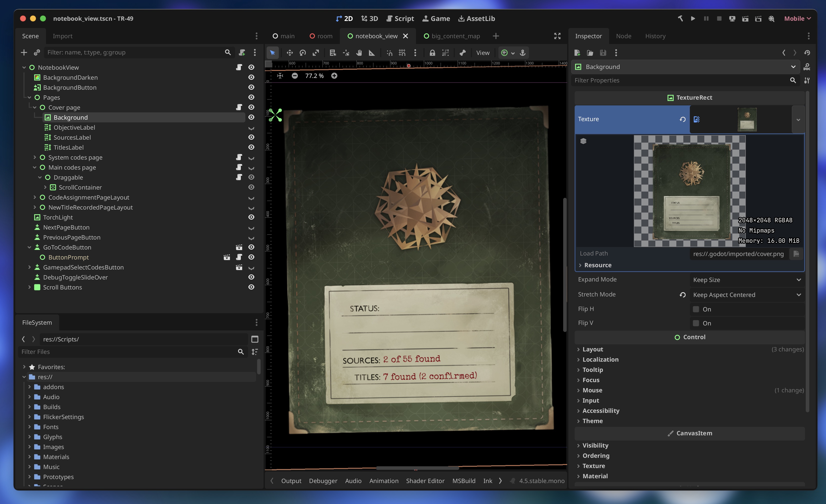Toggle skeleton options with the bone icon
The width and height of the screenshot is (826, 504).
pyautogui.click(x=463, y=53)
